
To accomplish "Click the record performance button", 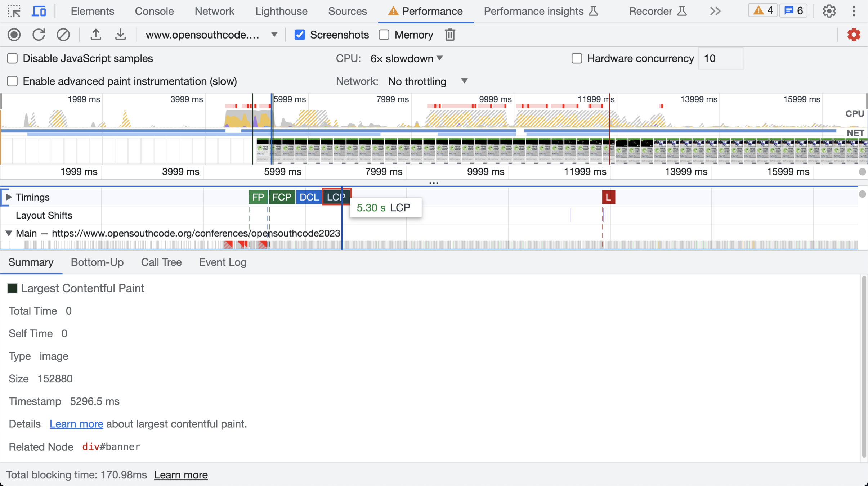I will 14,35.
